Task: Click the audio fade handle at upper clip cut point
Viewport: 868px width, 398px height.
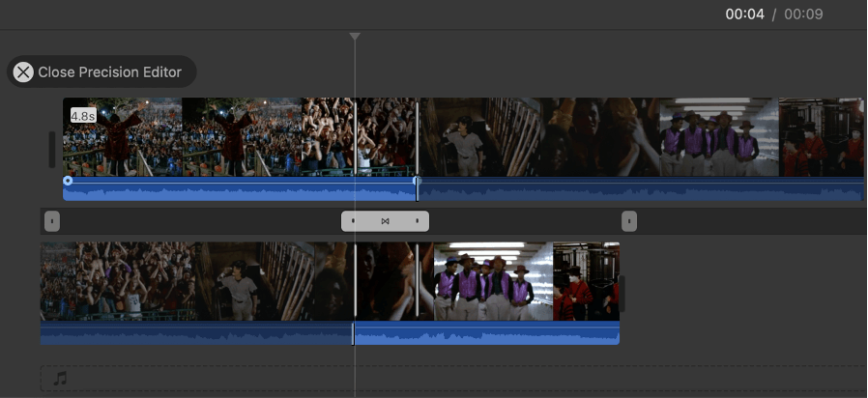Action: coord(418,181)
